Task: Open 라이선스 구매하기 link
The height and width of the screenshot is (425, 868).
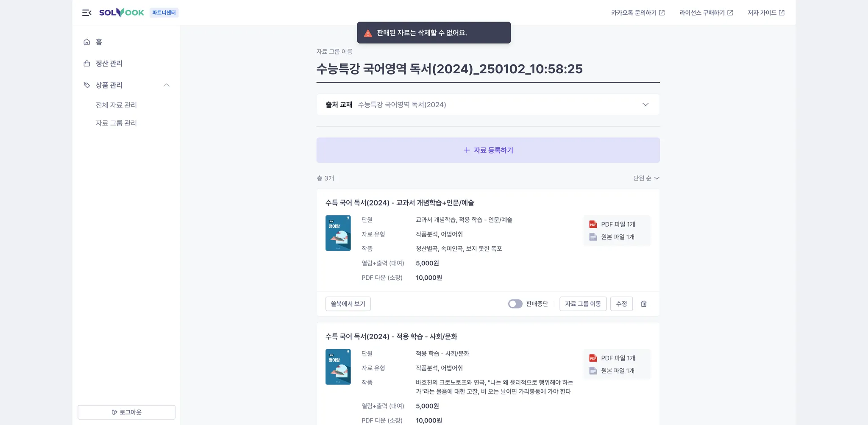Action: point(706,13)
